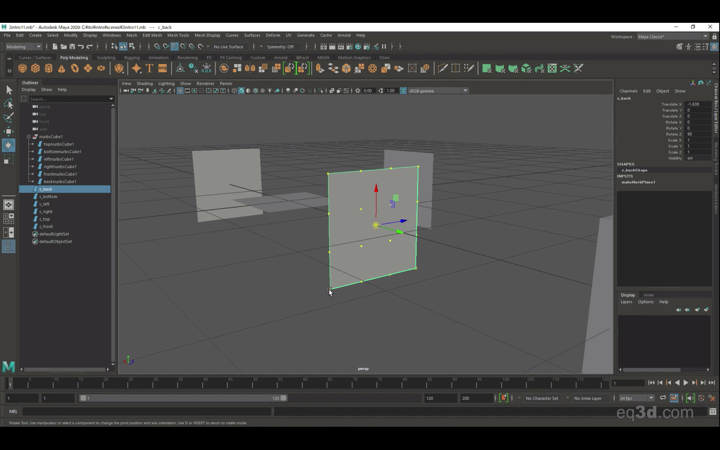
Task: Click the polygon sphere shelf icon
Action: tap(23, 69)
